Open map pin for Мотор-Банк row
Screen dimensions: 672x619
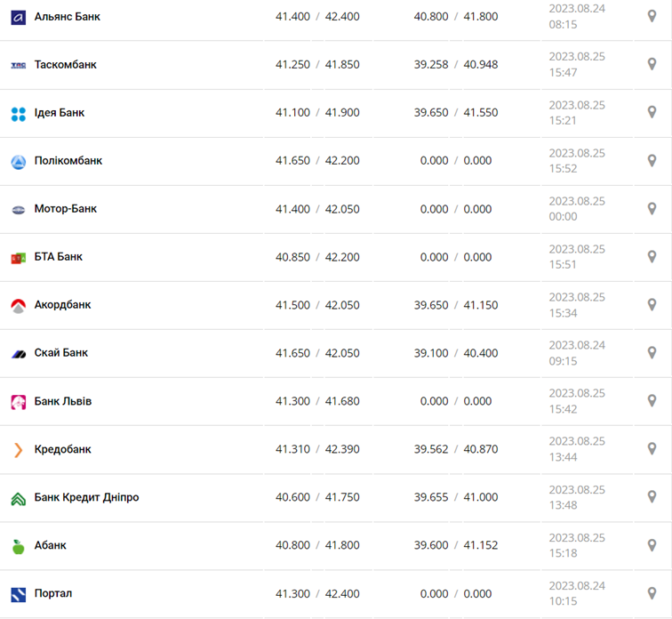click(652, 209)
